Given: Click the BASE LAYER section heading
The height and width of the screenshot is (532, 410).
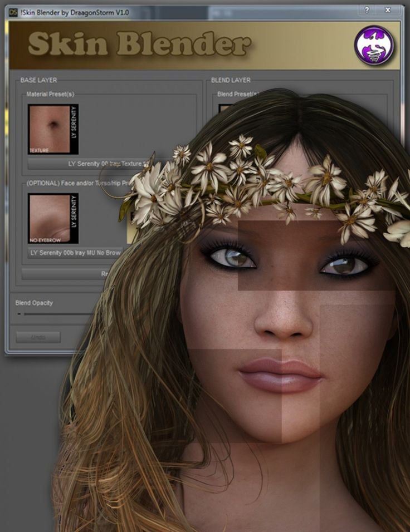Looking at the screenshot, I should pos(38,80).
